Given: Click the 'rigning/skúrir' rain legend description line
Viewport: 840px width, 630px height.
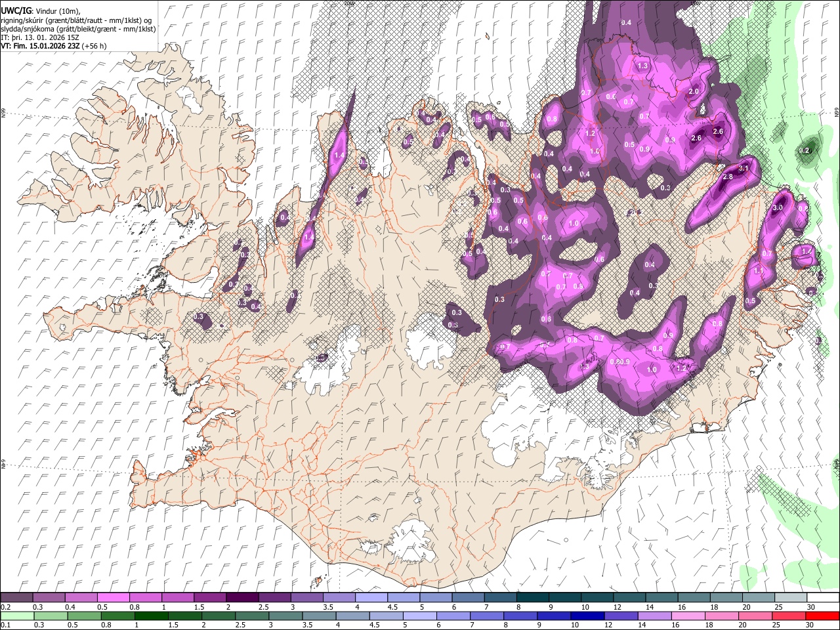Looking at the screenshot, I should click(76, 20).
